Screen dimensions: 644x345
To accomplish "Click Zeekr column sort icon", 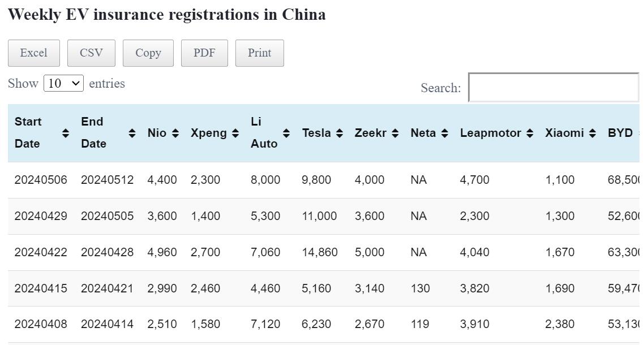I will pyautogui.click(x=395, y=133).
